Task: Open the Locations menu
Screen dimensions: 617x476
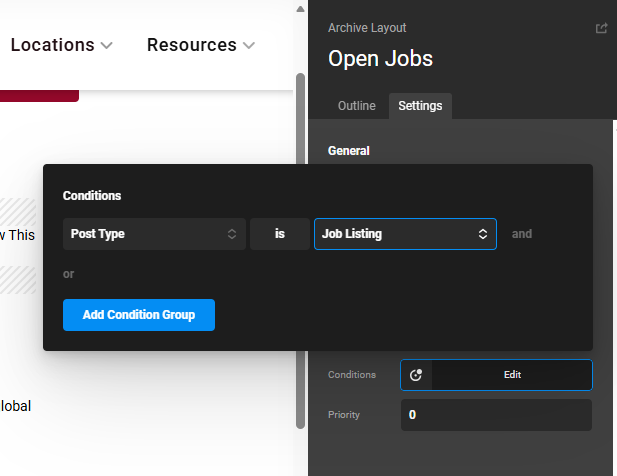Action: [52, 45]
